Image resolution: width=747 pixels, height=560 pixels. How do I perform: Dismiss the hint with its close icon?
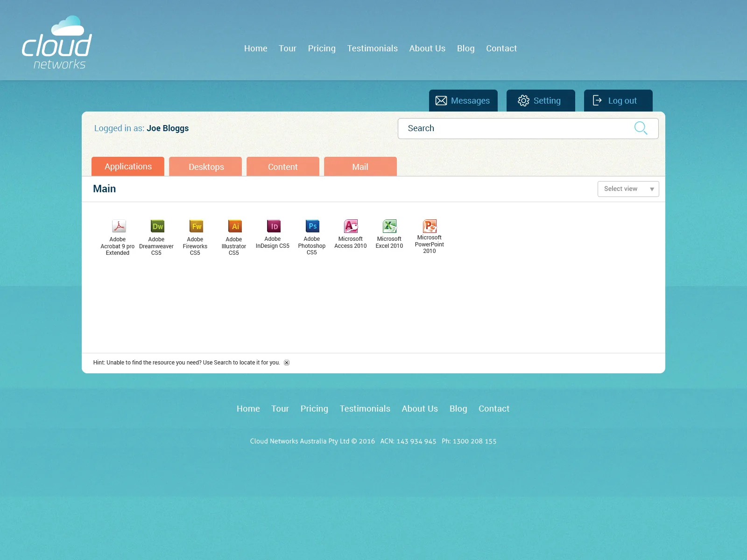coord(287,363)
